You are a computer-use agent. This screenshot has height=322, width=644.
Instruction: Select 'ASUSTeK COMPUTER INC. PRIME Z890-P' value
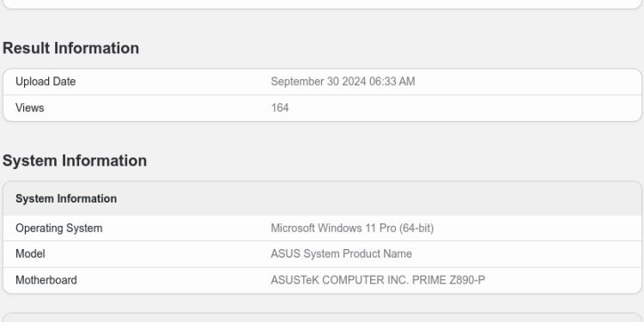click(378, 280)
